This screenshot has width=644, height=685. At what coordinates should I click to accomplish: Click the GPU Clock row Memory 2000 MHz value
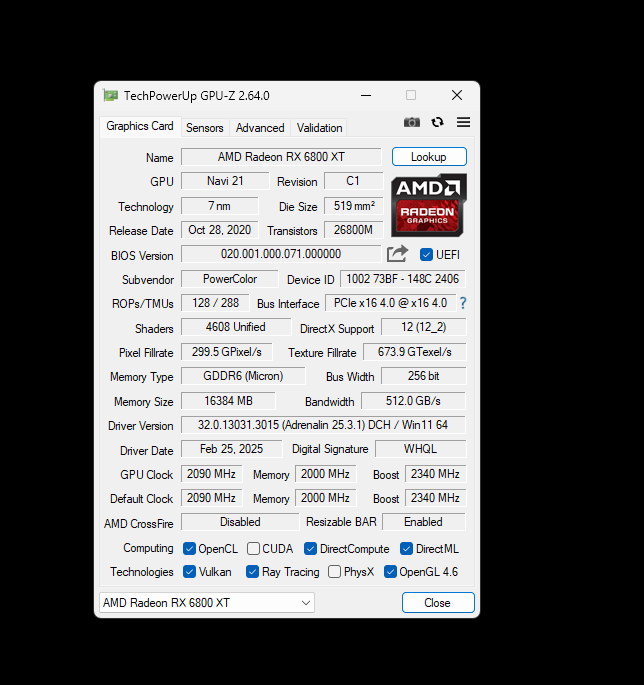point(325,474)
